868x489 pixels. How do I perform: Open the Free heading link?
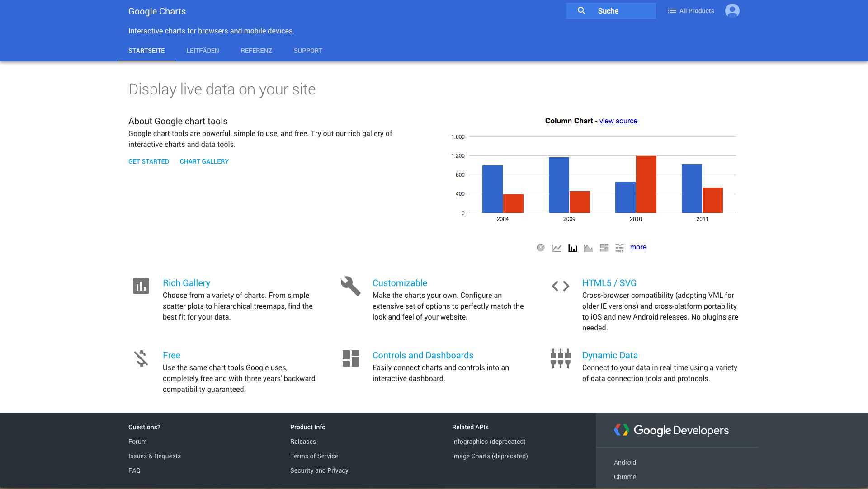pos(171,355)
